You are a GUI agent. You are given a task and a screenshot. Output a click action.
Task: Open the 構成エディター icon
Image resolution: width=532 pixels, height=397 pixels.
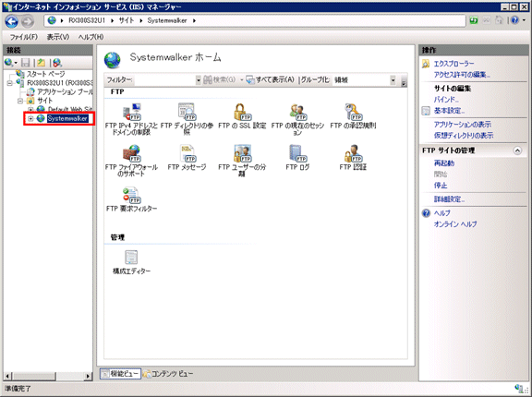131,262
